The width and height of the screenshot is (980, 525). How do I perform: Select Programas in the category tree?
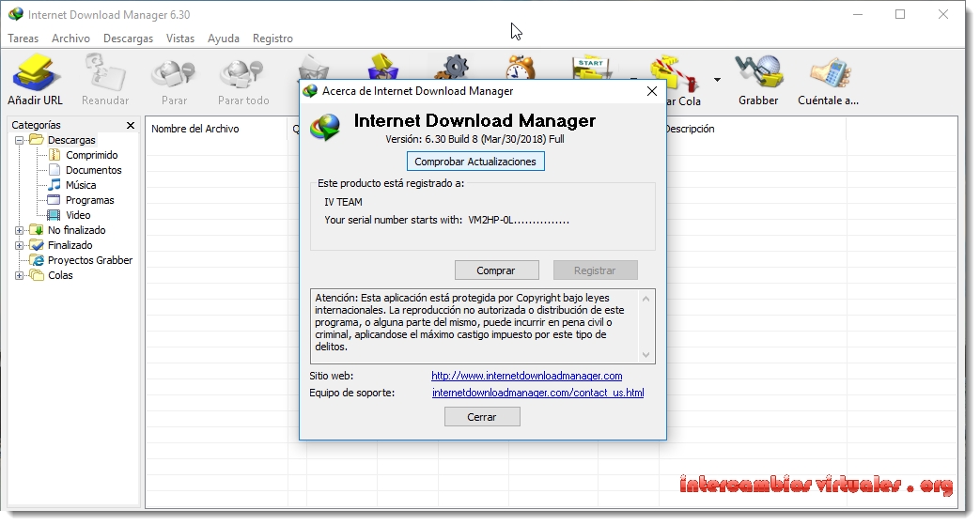coord(90,200)
